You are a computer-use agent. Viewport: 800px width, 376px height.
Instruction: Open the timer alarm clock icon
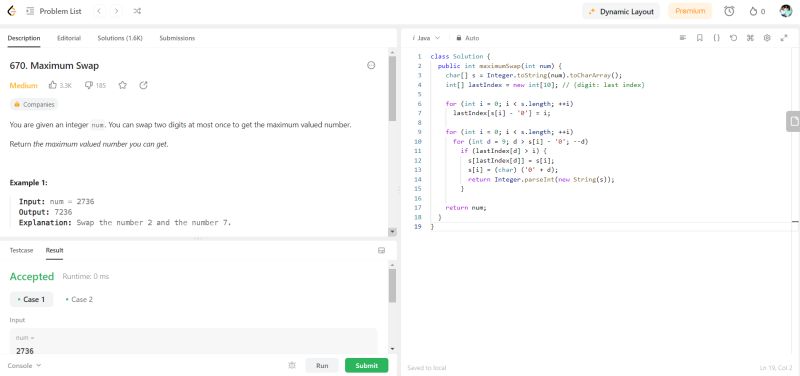(729, 11)
